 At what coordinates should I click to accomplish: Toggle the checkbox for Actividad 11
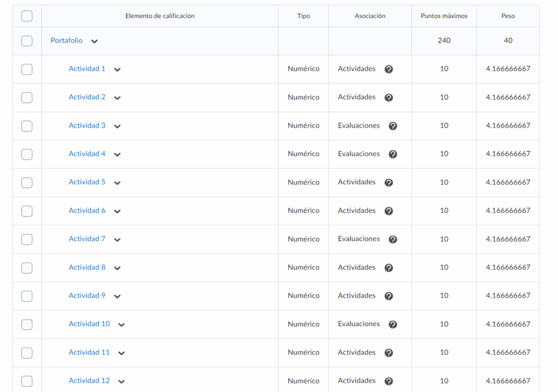tap(27, 353)
